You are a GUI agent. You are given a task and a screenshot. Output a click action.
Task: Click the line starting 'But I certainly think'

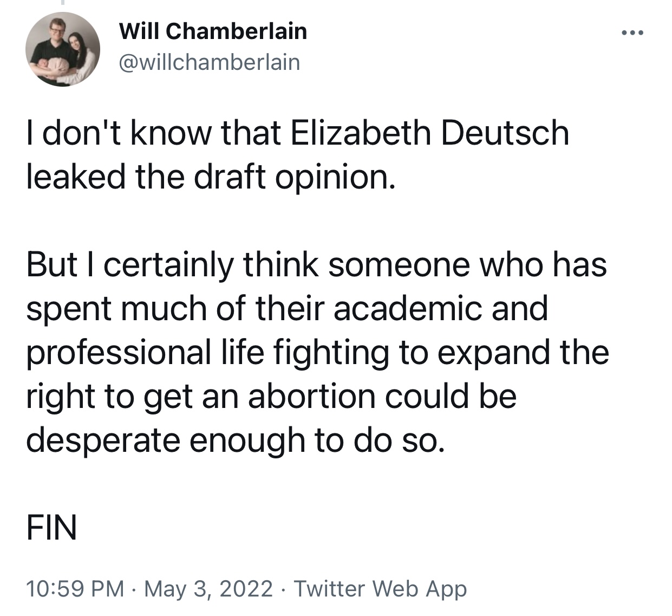point(316,265)
